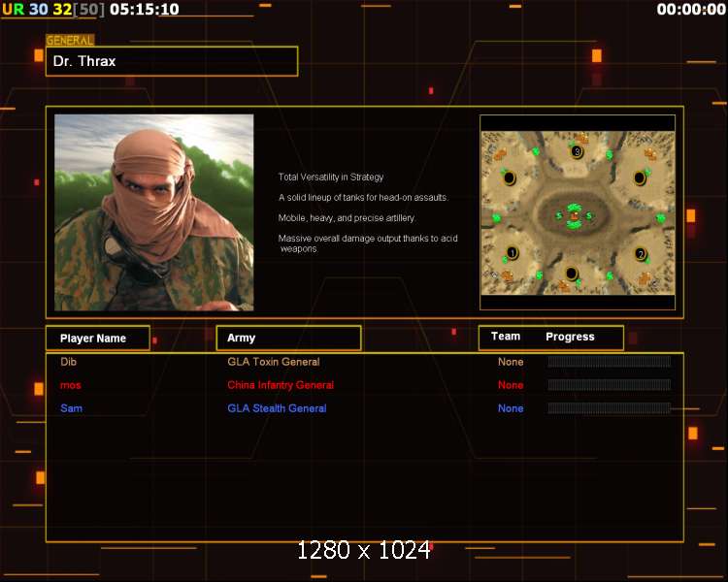Viewport: 728px width, 582px height.
Task: Click the Team None value for Sam
Action: click(x=511, y=408)
